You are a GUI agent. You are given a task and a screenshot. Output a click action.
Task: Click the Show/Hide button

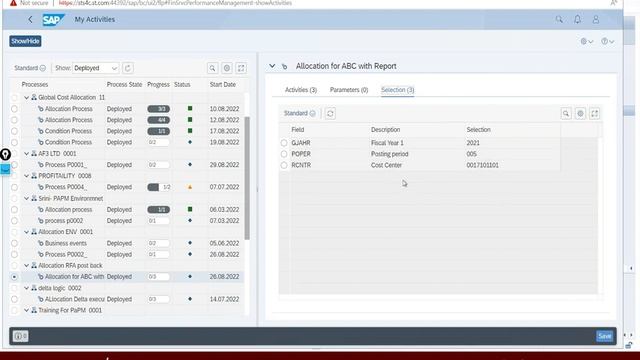point(25,41)
